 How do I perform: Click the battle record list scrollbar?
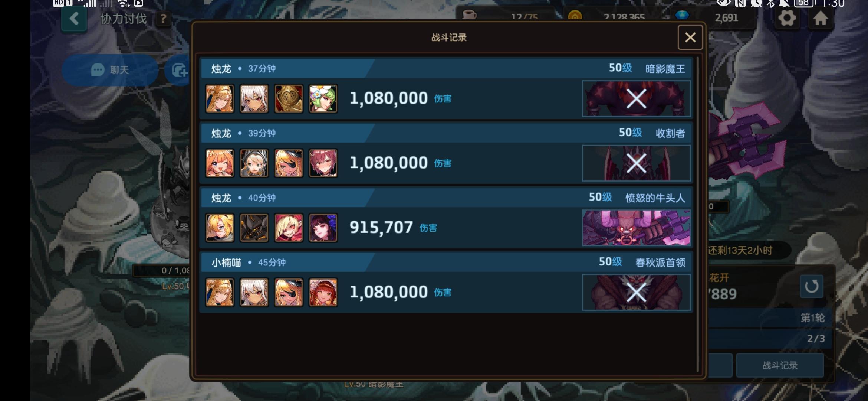click(x=698, y=214)
